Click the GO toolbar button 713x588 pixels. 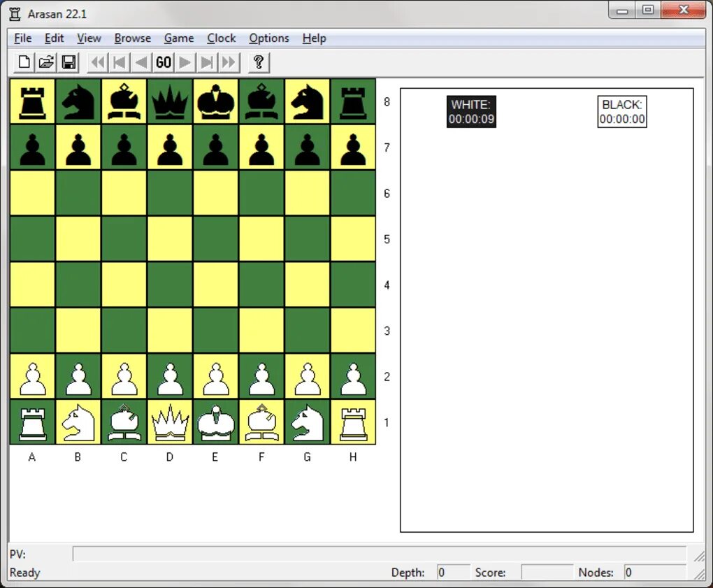[164, 62]
